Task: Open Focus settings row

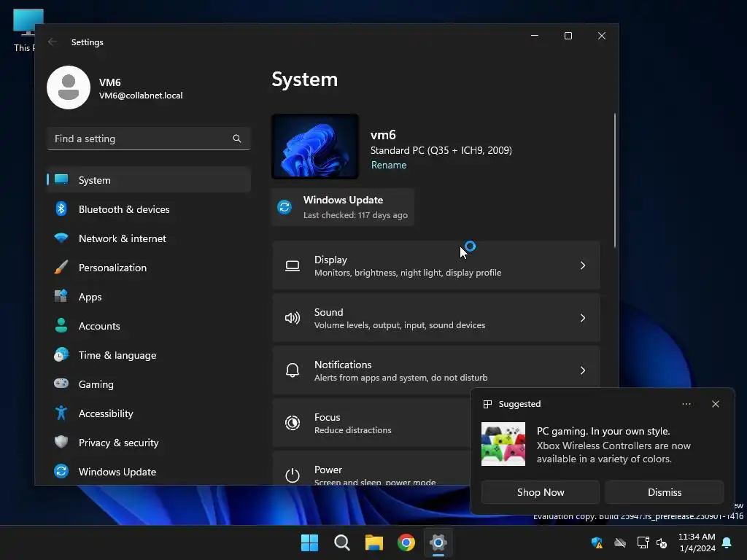Action: (x=371, y=423)
